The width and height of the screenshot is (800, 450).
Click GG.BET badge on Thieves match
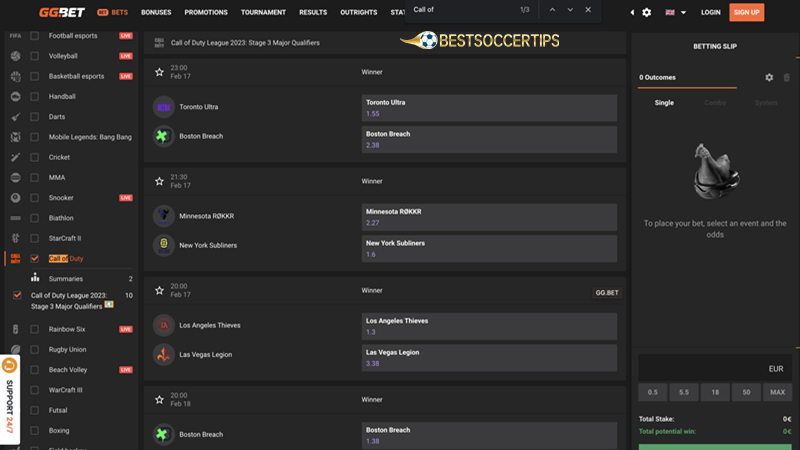click(607, 293)
